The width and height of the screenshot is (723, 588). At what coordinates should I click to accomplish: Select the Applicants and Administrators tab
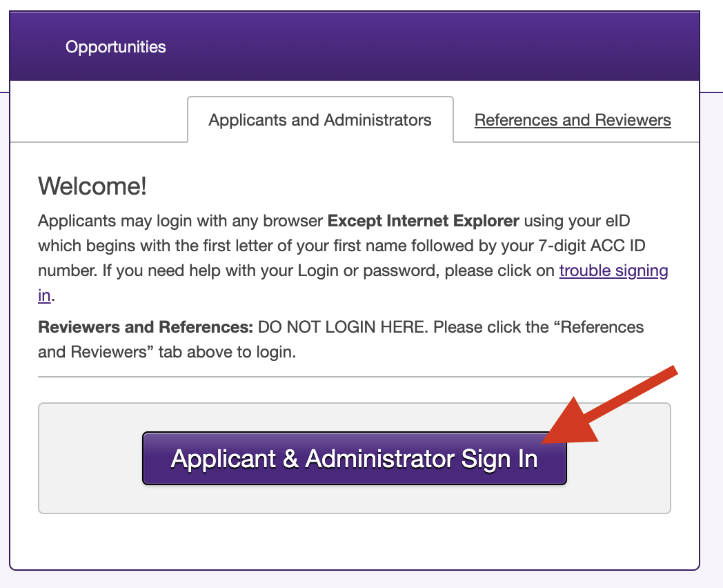320,120
